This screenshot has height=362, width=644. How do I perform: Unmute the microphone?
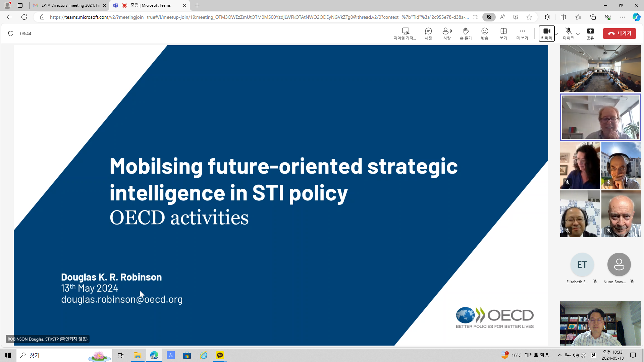(569, 34)
